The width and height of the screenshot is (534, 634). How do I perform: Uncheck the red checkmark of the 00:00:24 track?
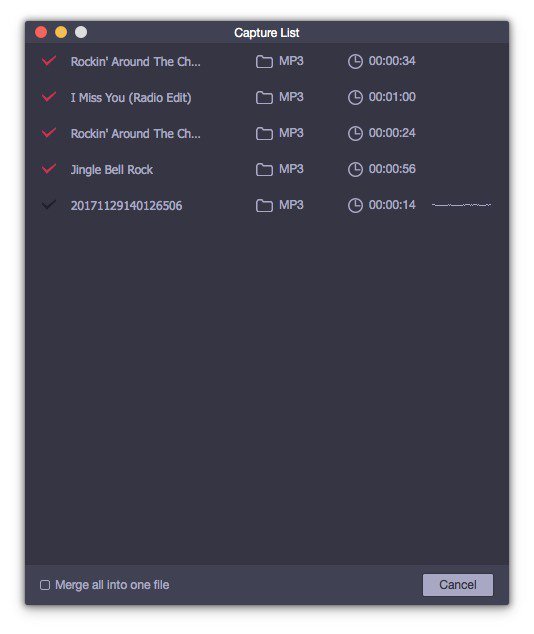(49, 133)
